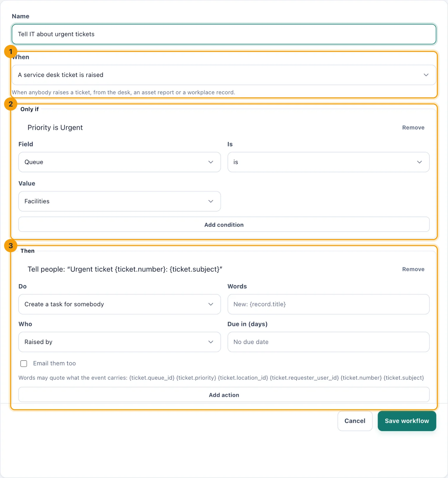Viewport: 448px width, 478px height.
Task: Click the Due in (days) field
Action: (328, 342)
